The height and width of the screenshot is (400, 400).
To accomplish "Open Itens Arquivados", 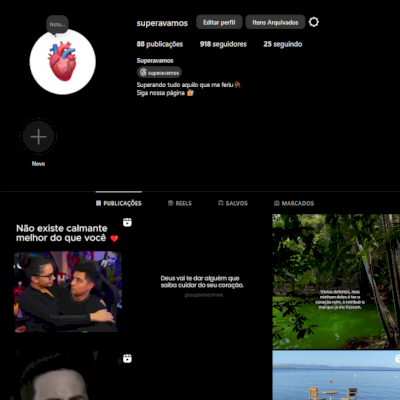I will 275,22.
